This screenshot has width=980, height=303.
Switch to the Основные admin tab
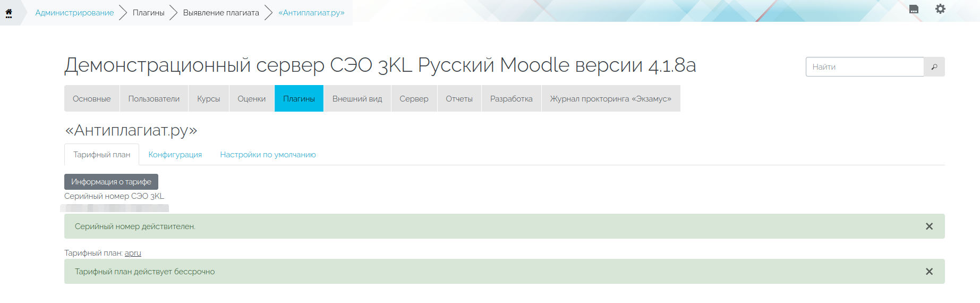pyautogui.click(x=92, y=98)
